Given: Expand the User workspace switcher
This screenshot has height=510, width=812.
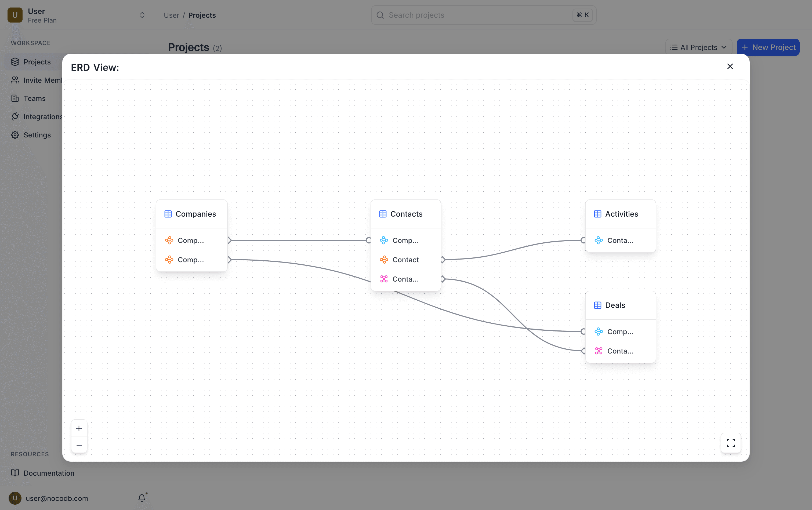Looking at the screenshot, I should [142, 15].
